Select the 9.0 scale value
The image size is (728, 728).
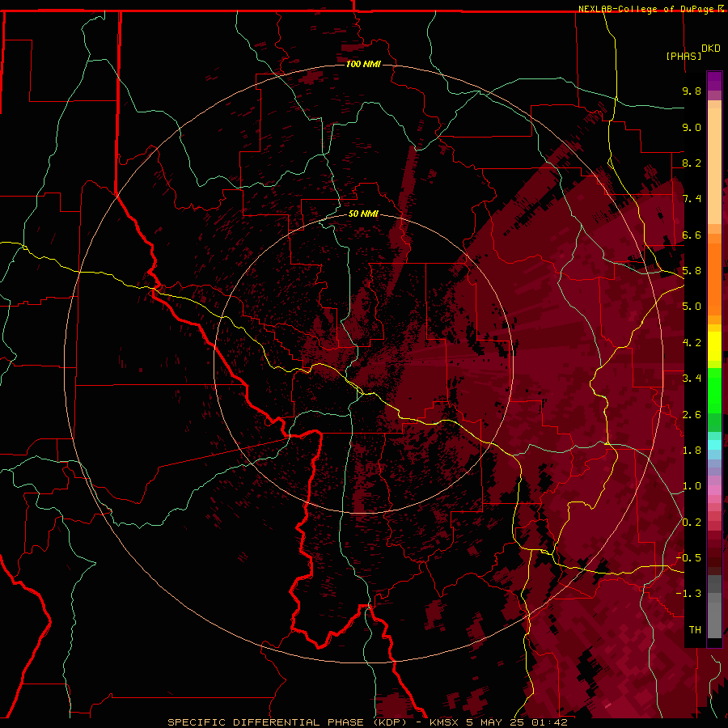tap(692, 127)
